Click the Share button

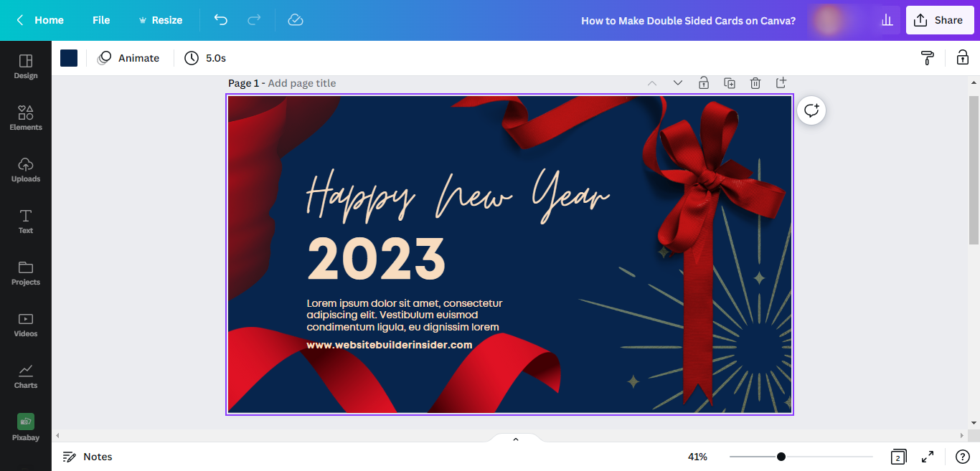click(940, 20)
